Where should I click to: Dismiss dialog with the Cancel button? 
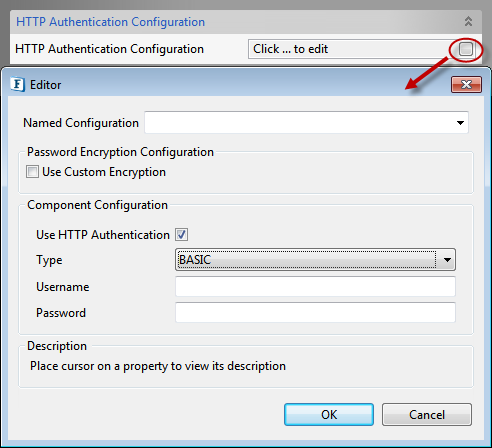point(427,415)
